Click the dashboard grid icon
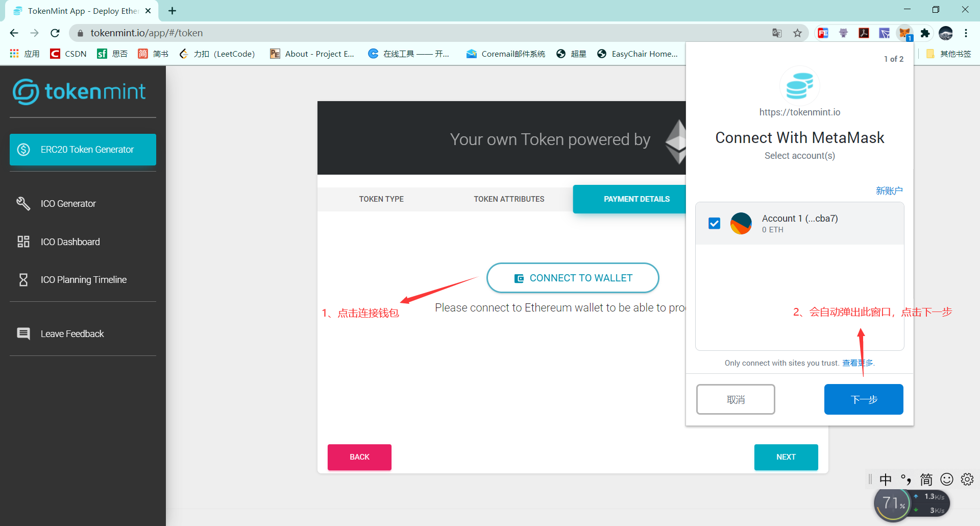 click(23, 242)
